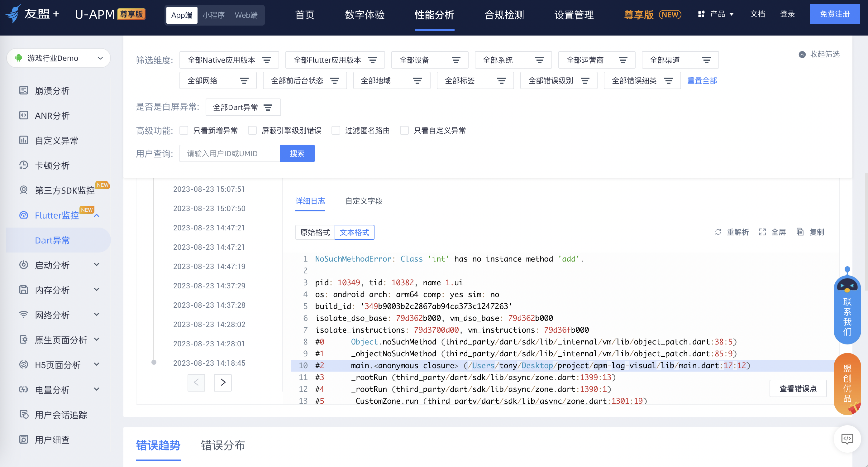
Task: Click the 自定义异常 sidebar icon
Action: pos(24,140)
